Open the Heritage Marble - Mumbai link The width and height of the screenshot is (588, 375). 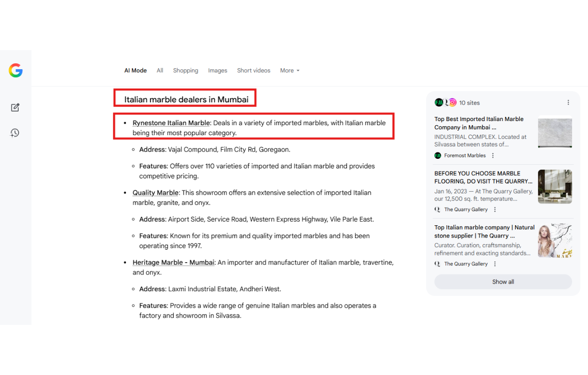173,263
